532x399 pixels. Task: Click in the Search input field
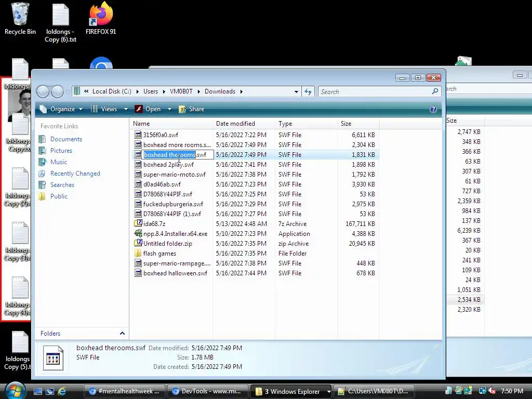pos(375,91)
